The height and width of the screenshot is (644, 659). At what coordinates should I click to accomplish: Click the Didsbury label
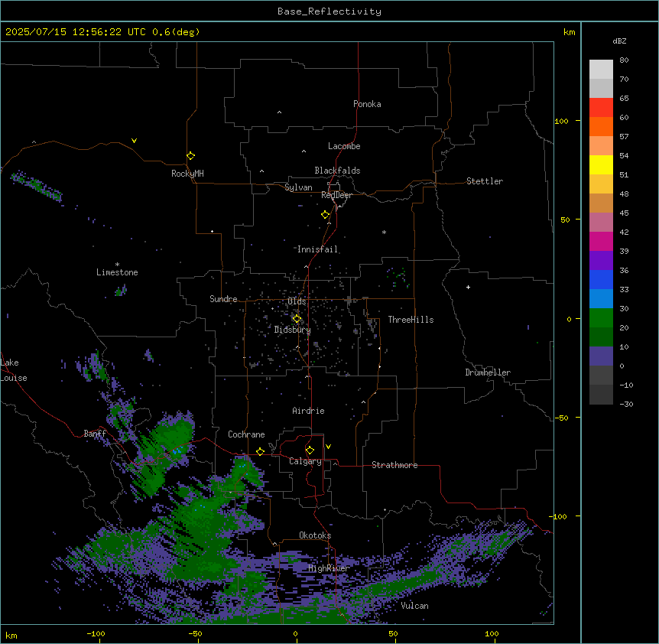click(293, 330)
